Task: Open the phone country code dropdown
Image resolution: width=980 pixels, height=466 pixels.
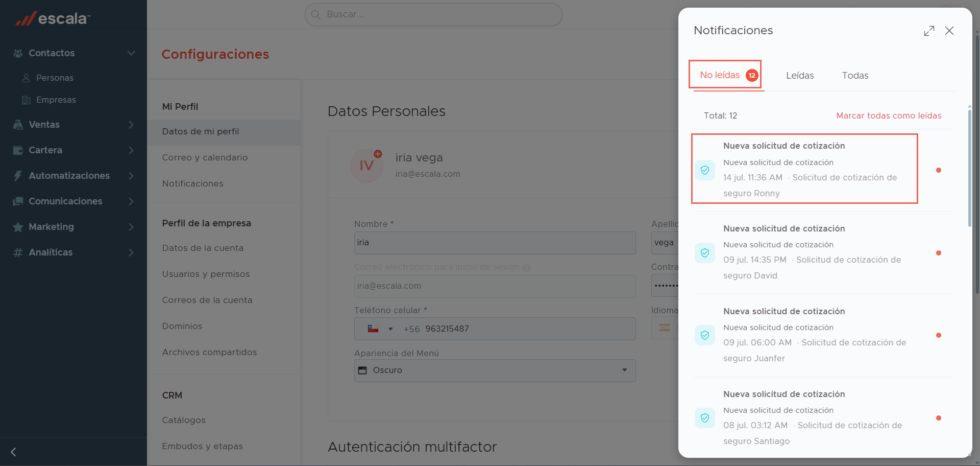Action: pos(380,329)
